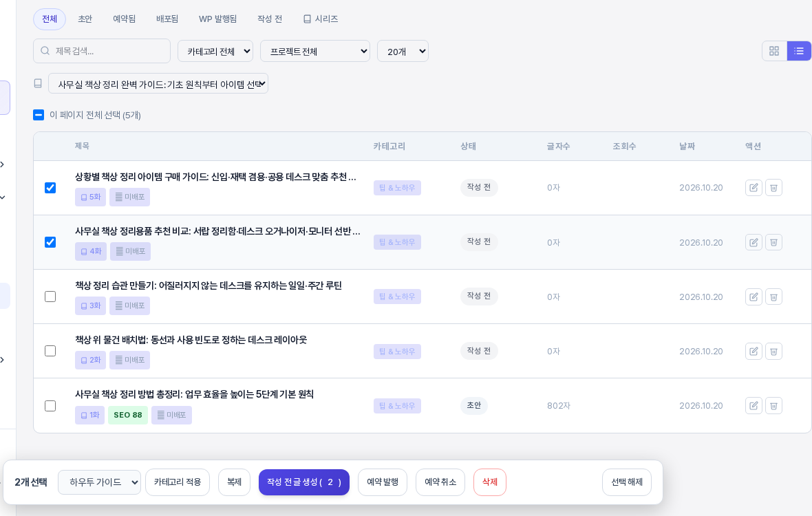
Task: Select the WP 발행됨 tab
Action: click(217, 19)
